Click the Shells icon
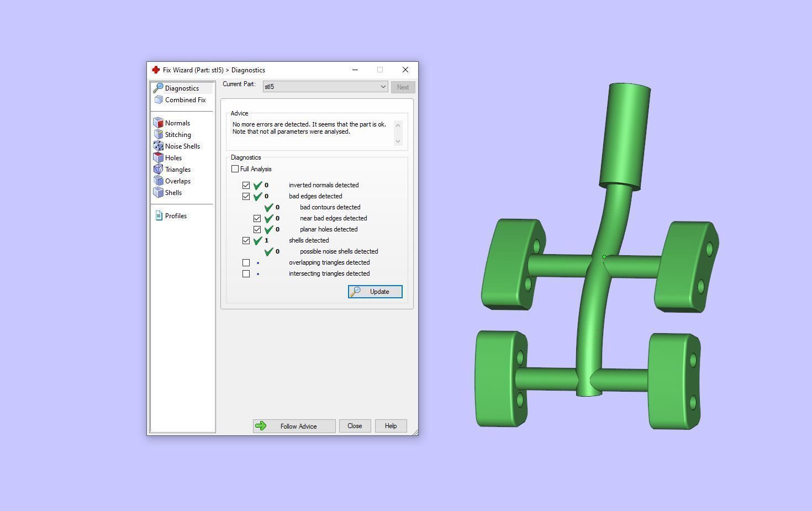812x511 pixels. coord(159,192)
